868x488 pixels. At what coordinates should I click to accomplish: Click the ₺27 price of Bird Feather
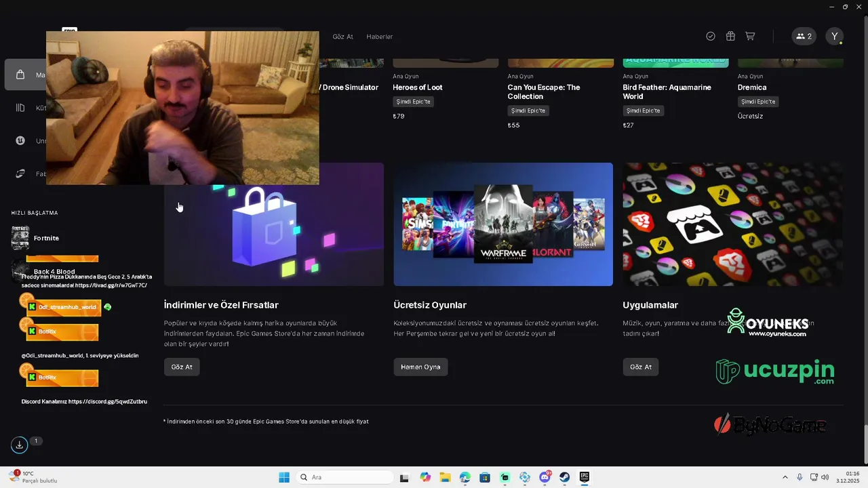point(628,125)
